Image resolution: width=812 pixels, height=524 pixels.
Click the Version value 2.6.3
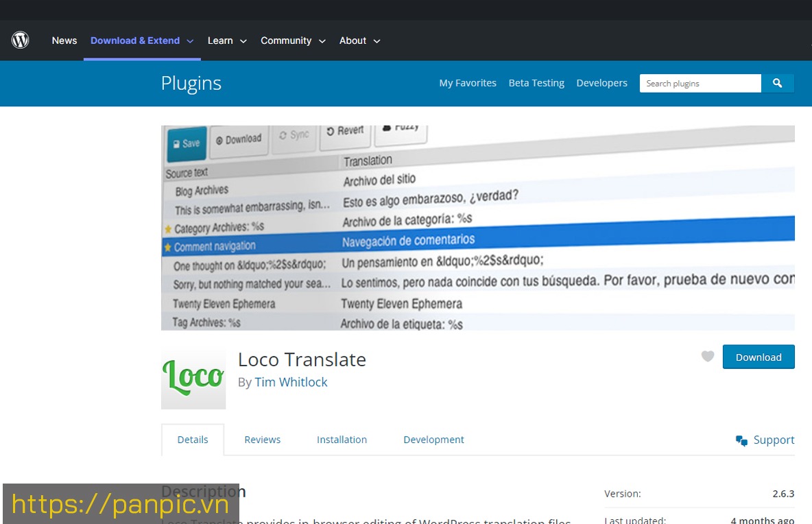tap(783, 493)
